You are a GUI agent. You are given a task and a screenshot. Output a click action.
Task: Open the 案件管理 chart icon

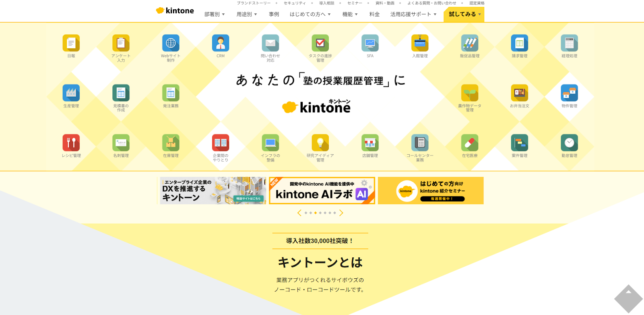tap(520, 143)
